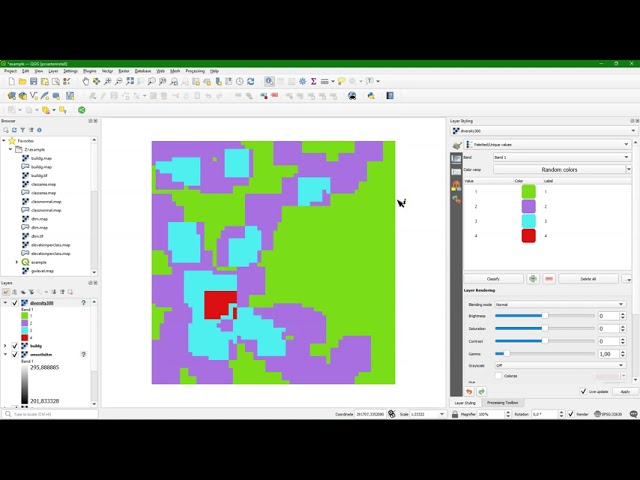Click the Refresh map icon
This screenshot has width=640, height=480.
click(251, 81)
